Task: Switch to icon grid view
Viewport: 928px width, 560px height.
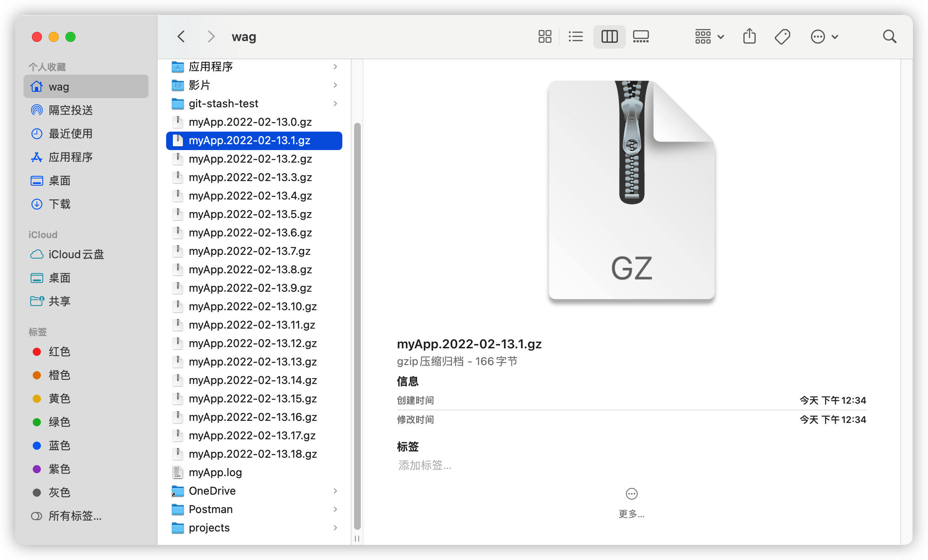Action: coord(545,36)
